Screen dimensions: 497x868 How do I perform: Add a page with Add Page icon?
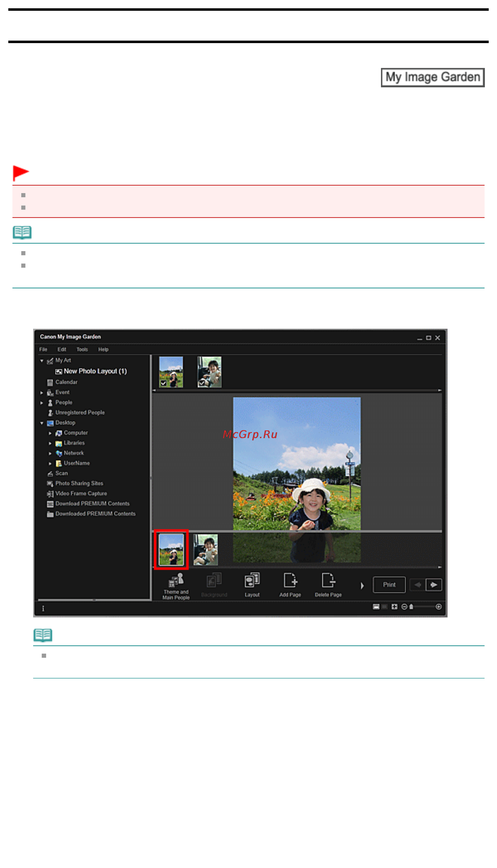[290, 584]
